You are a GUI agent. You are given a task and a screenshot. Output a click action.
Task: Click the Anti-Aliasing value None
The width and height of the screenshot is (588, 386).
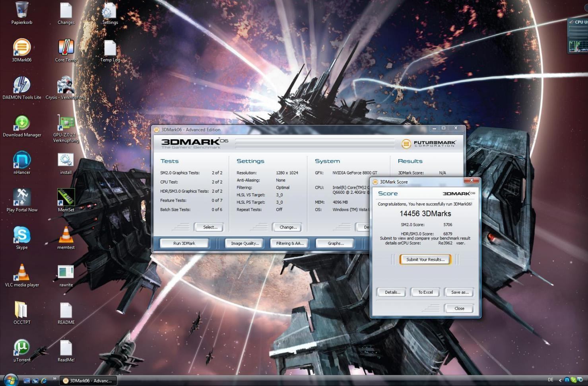click(x=281, y=180)
